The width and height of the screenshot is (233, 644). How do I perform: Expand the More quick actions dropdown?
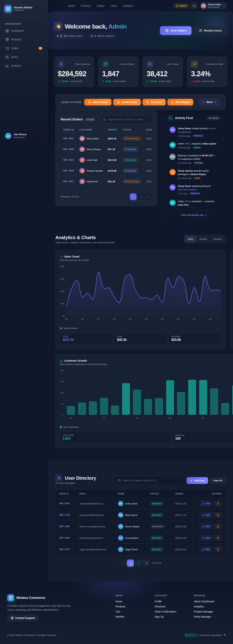tap(209, 102)
